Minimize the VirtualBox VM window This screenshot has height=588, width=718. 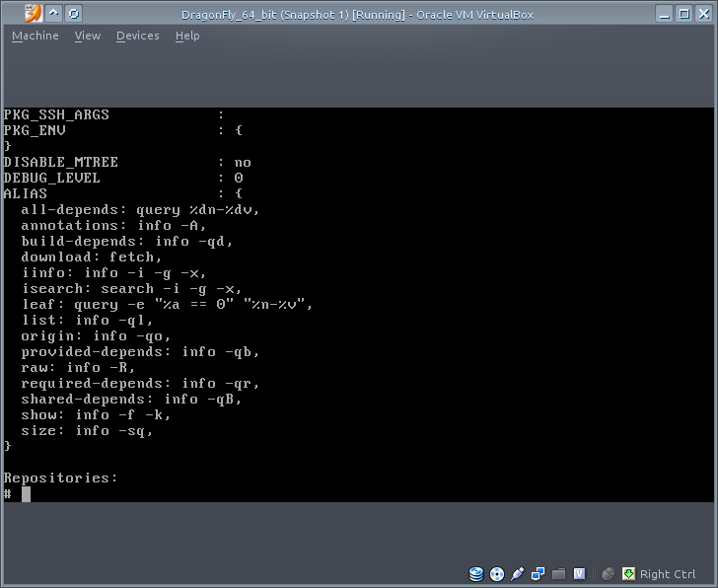coord(659,14)
